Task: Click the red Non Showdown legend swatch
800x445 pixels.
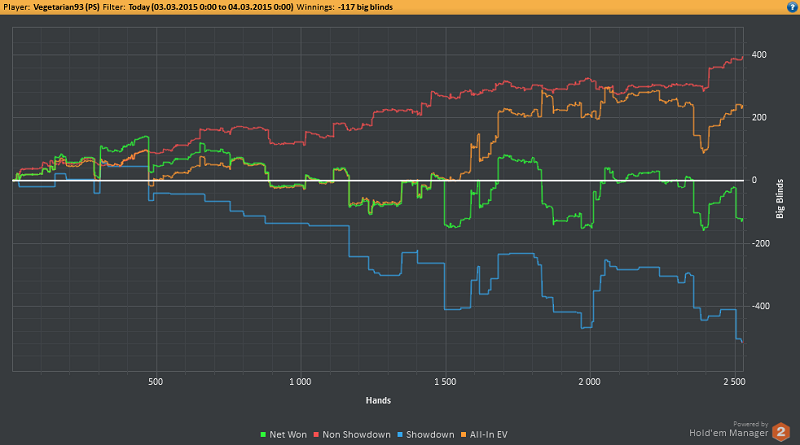Action: point(316,435)
